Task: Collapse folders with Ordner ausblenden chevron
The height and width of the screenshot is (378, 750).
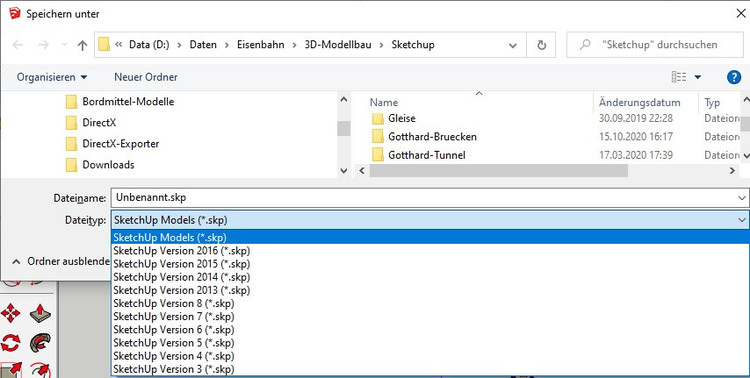Action: 16,262
